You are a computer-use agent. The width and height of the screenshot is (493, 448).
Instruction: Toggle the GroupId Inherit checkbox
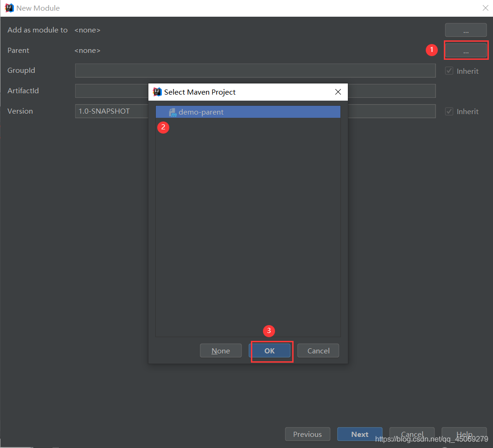[x=449, y=71]
